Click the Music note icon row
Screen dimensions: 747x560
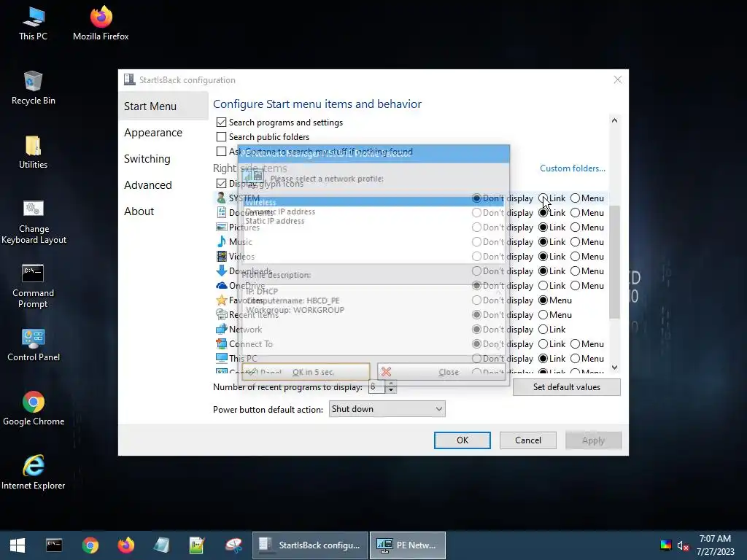(x=222, y=242)
